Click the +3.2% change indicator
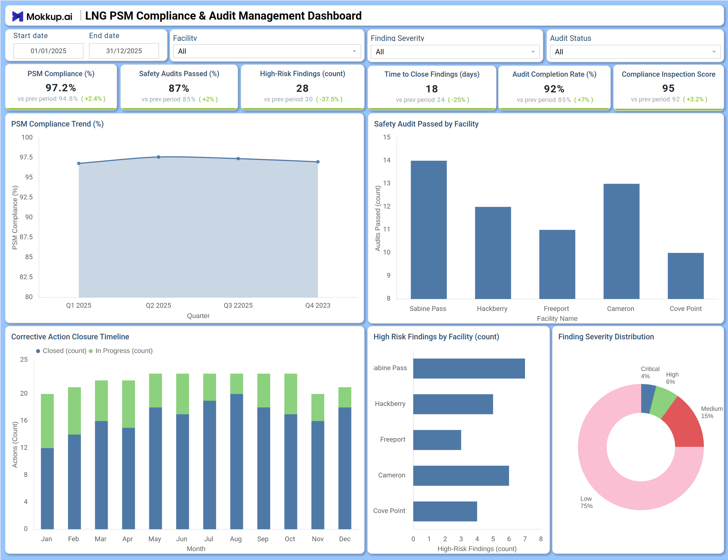Screen dimensions: 728x560 click(x=695, y=99)
